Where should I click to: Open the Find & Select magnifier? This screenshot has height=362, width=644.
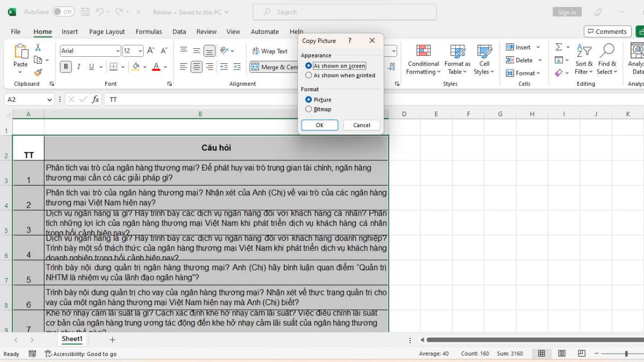606,60
